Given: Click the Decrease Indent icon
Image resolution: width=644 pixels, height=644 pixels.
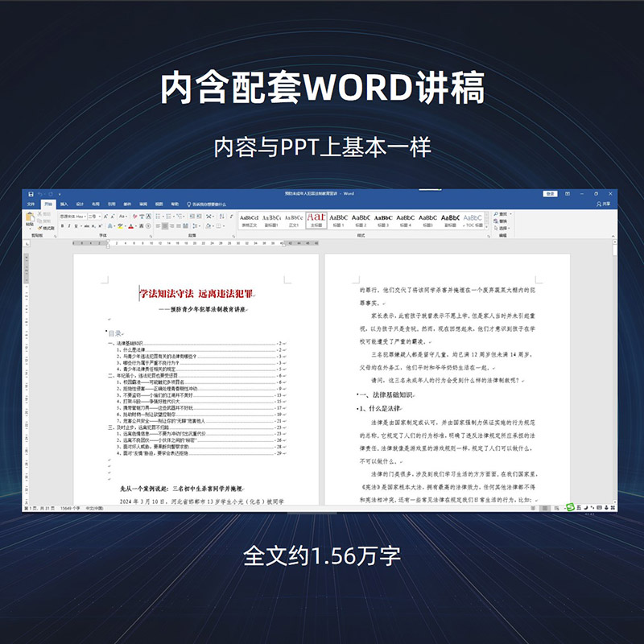Looking at the screenshot, I should [x=192, y=216].
